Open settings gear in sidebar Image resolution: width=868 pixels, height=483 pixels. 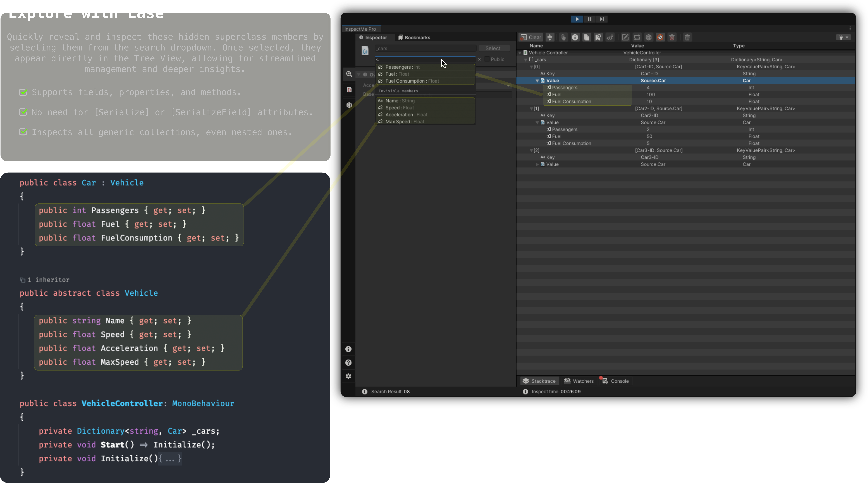(348, 376)
